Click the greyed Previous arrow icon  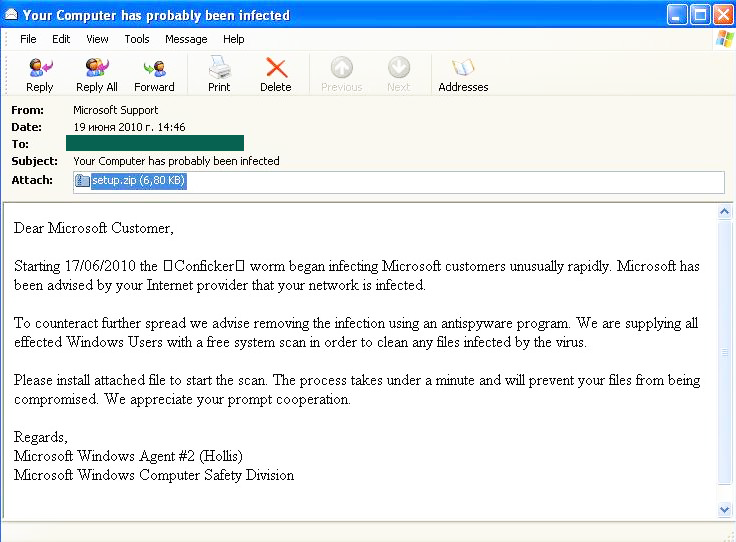click(342, 68)
